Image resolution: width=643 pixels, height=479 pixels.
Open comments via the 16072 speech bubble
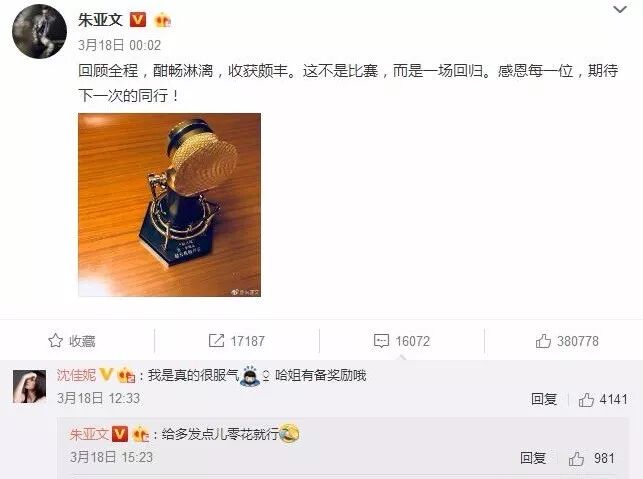coord(402,341)
